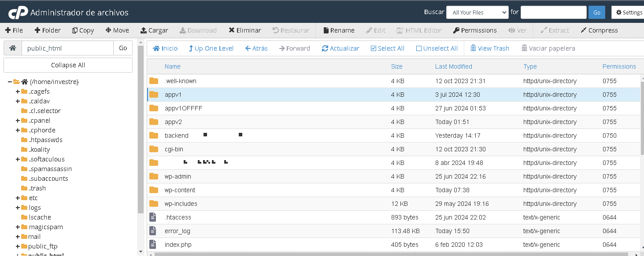Click the home icon beside path field

[13, 48]
